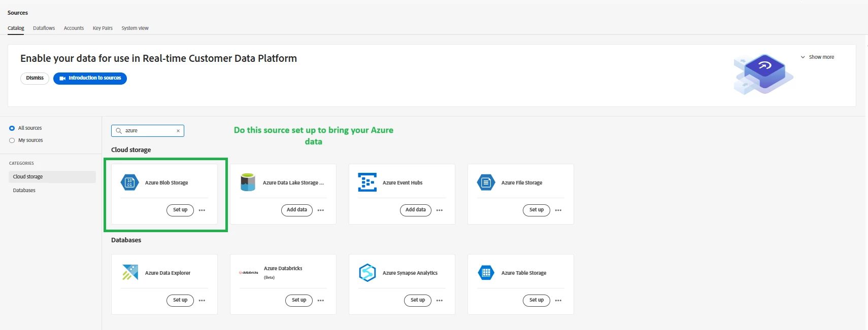Set up Azure File Storage source
The width and height of the screenshot is (868, 330).
pos(537,210)
